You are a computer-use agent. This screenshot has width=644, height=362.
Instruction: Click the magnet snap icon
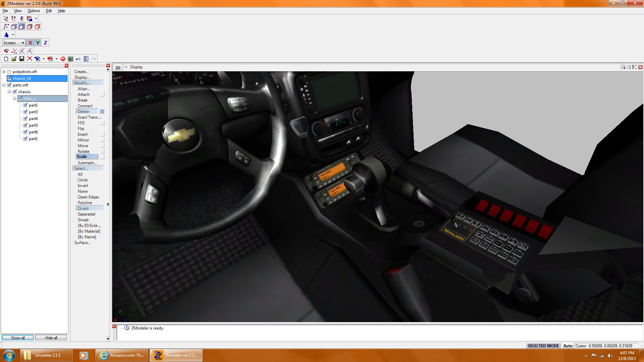6,51
